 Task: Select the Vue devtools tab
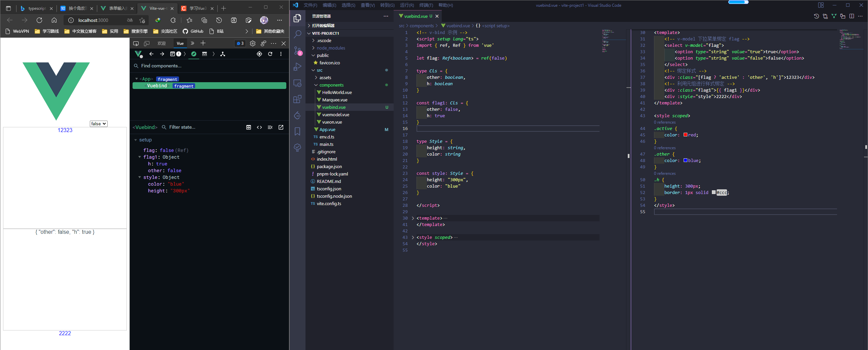(x=180, y=43)
